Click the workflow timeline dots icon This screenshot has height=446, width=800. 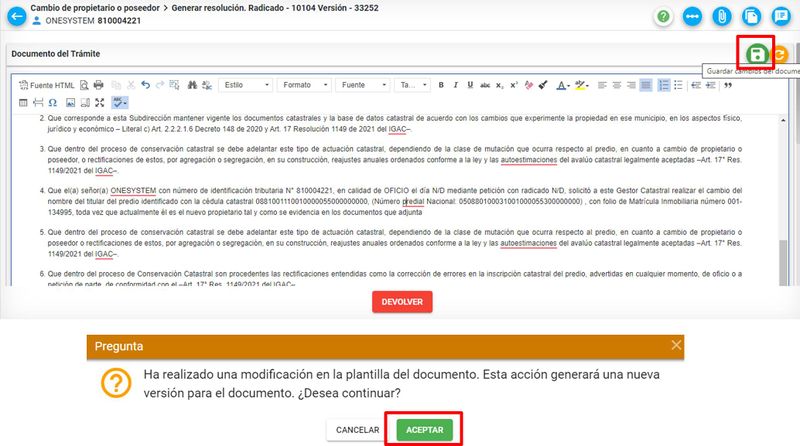click(691, 17)
